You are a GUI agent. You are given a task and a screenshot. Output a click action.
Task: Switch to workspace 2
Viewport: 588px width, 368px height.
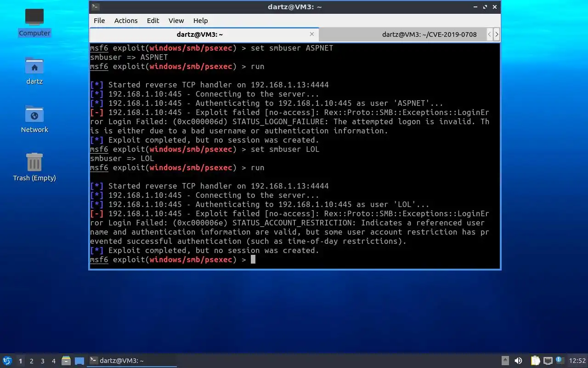(31, 361)
